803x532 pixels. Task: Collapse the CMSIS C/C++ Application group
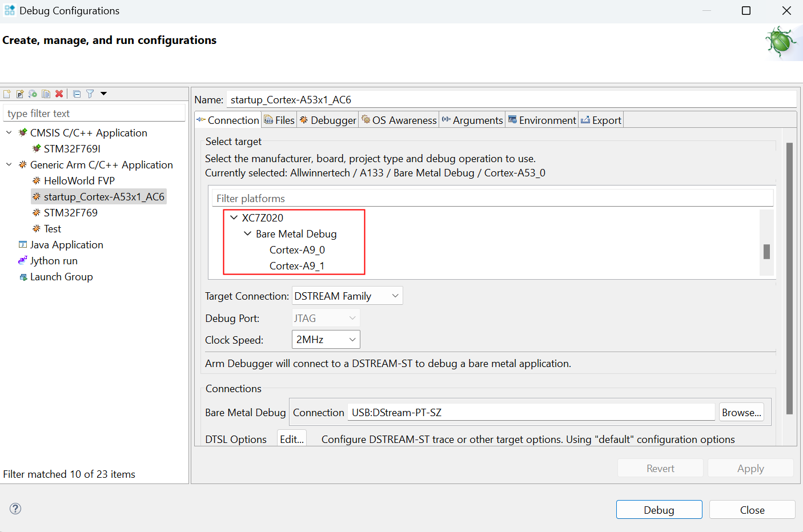coord(9,132)
